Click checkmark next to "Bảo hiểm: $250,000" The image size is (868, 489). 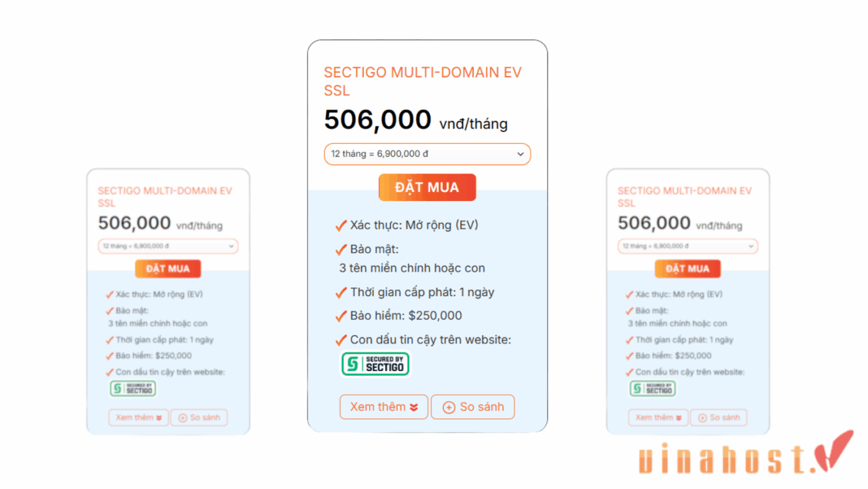340,315
